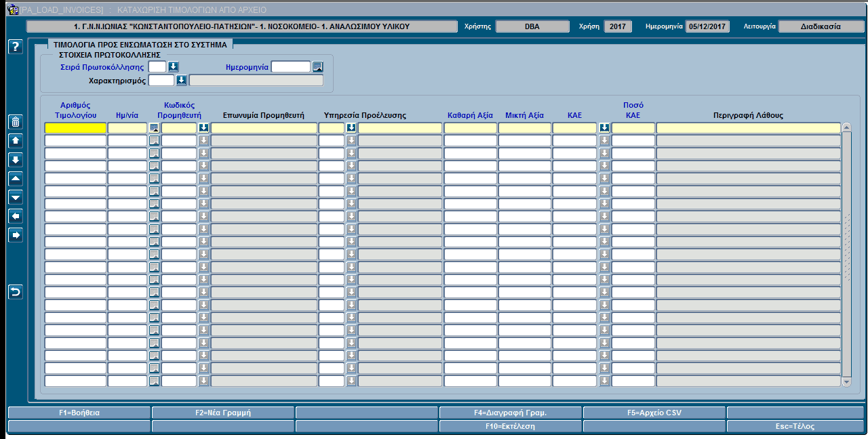This screenshot has width=868, height=439.
Task: Click the trash can delete icon
Action: pos(15,122)
